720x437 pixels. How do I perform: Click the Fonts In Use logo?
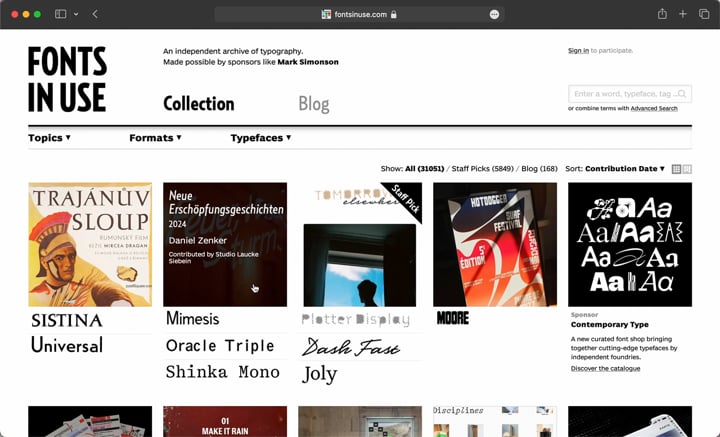tap(68, 79)
